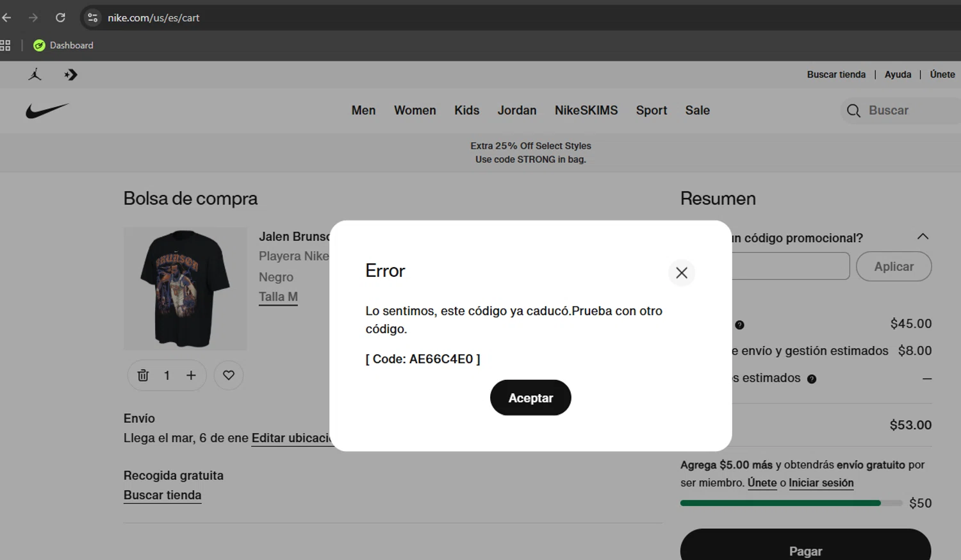Click the Aceptar button
The image size is (961, 560).
click(x=530, y=398)
